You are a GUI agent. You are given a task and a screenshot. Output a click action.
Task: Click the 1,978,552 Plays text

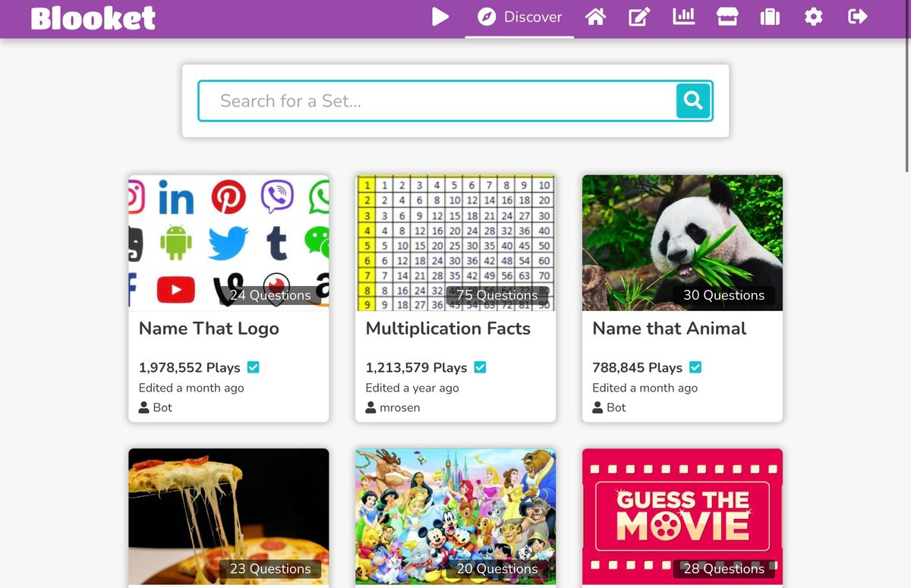click(x=190, y=367)
